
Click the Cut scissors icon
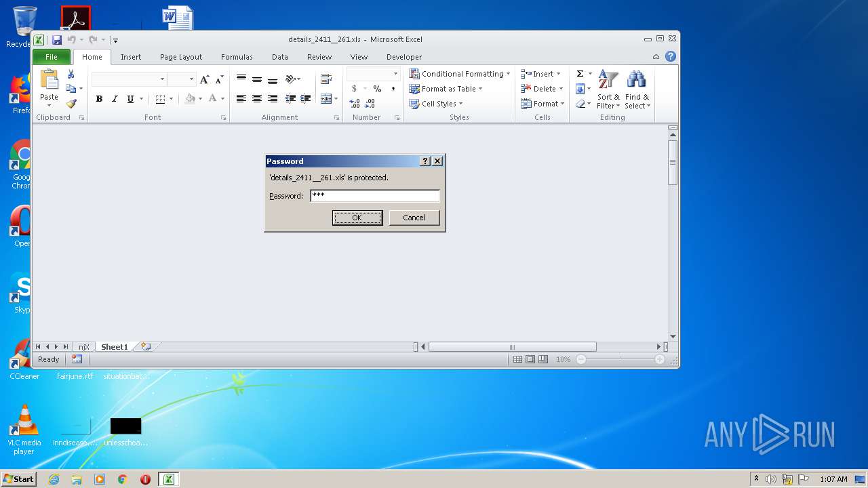[x=71, y=75]
